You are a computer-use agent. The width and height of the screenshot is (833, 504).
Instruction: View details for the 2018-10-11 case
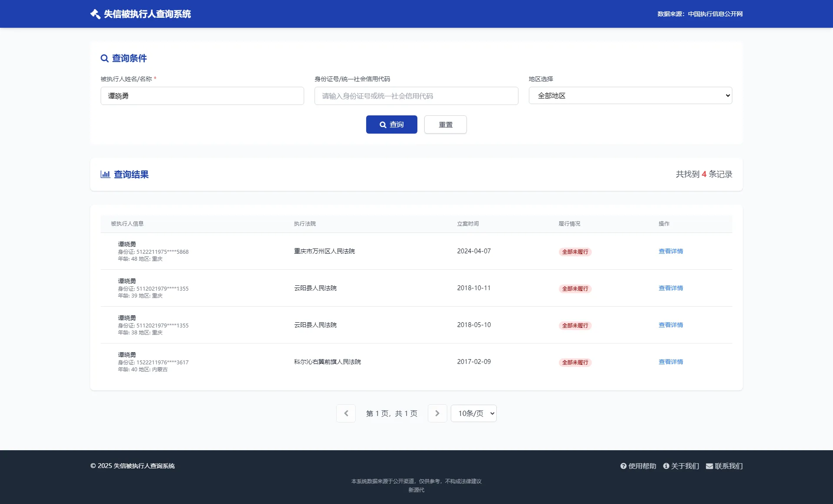(670, 288)
